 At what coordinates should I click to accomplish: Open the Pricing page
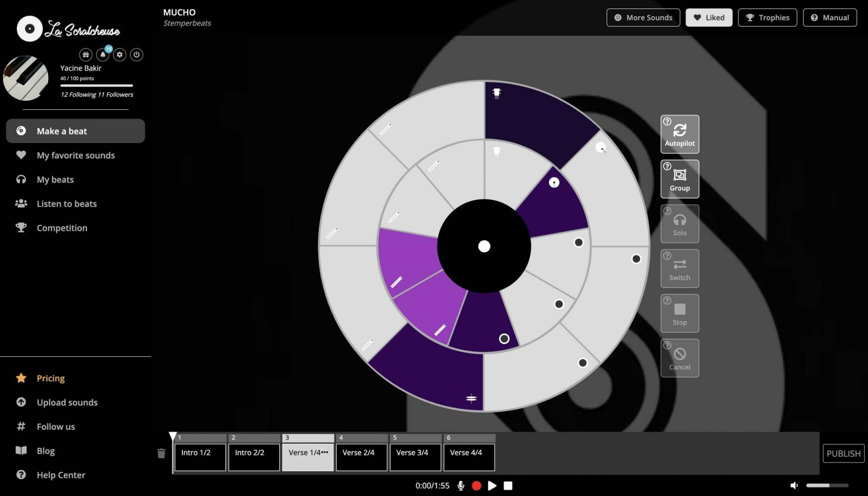click(x=51, y=378)
